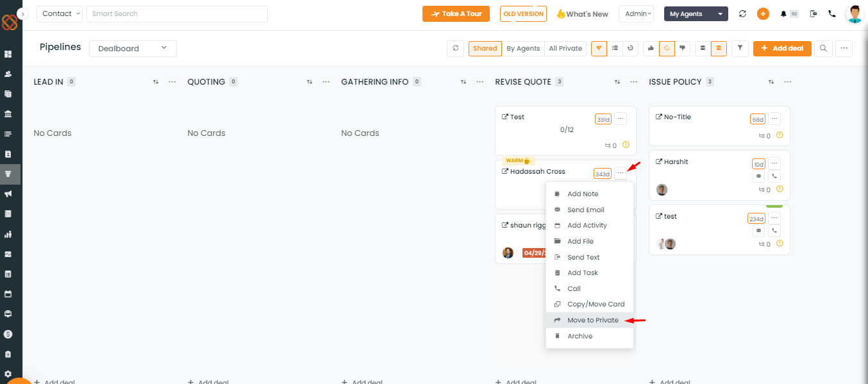Select the history view toggle

(x=630, y=48)
